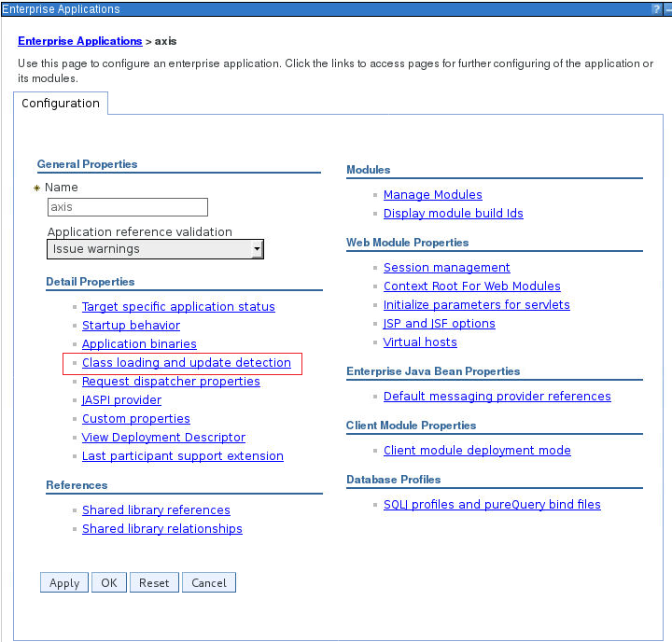Click the help question mark icon
This screenshot has height=642, width=672.
tap(656, 9)
